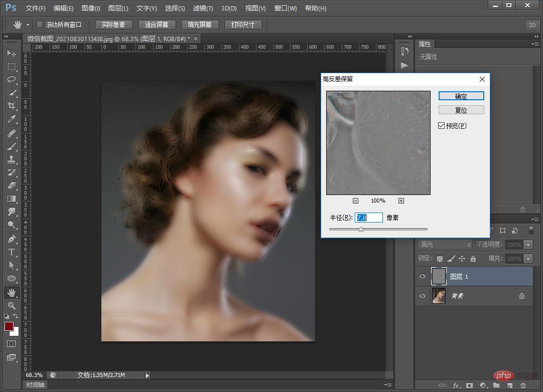Open the blend mode dropdown showing 亮光

point(445,245)
